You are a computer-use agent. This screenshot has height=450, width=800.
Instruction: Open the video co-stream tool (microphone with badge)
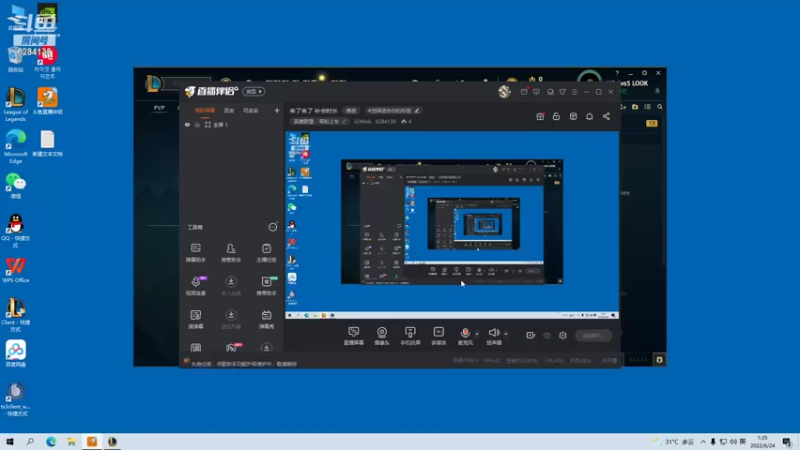[x=196, y=286]
